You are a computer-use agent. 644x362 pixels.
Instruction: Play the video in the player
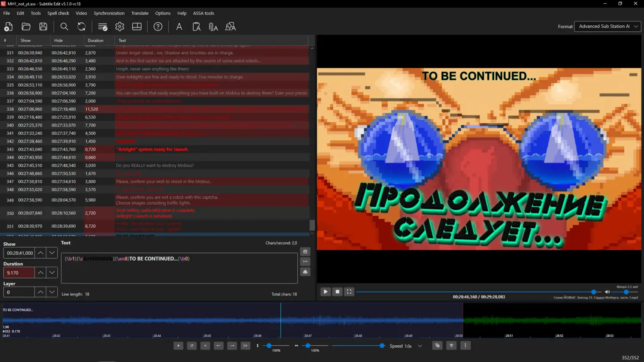click(325, 292)
